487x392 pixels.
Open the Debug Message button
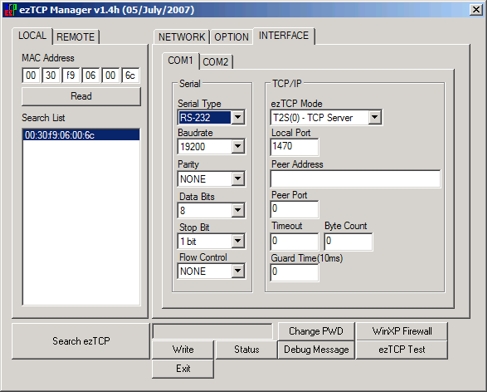tap(316, 349)
